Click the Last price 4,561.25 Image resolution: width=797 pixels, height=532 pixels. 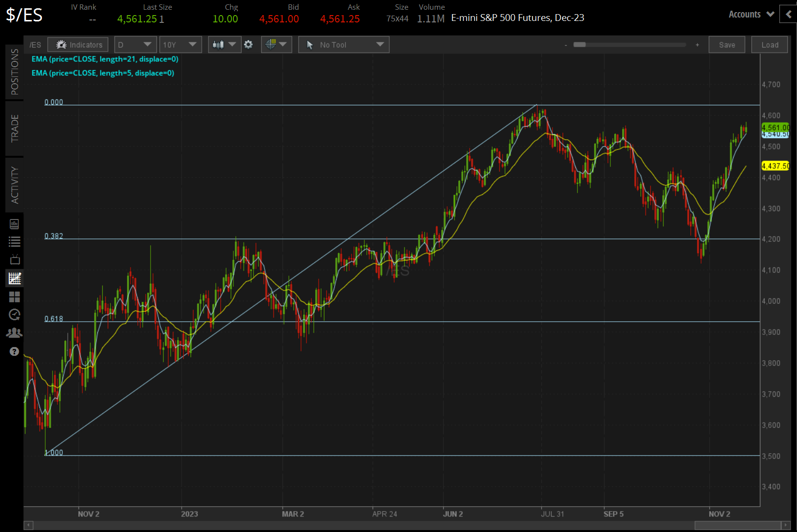point(137,19)
